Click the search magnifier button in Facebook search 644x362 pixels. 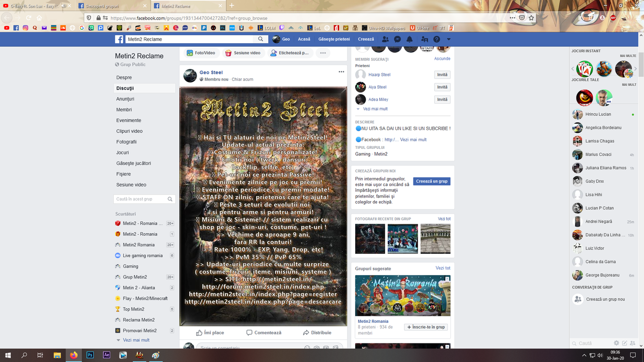click(x=261, y=39)
